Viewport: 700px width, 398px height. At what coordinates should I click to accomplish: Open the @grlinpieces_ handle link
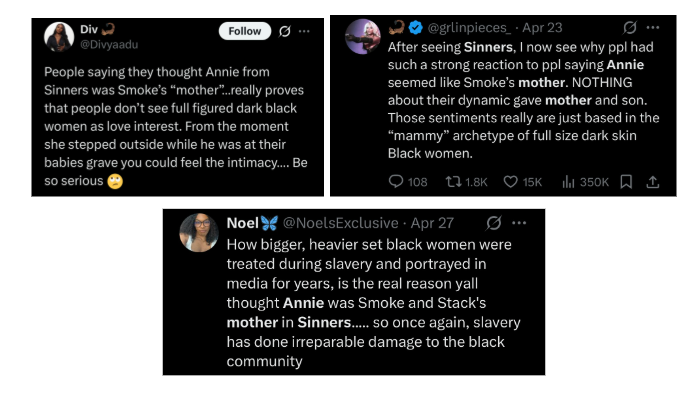[x=469, y=28]
